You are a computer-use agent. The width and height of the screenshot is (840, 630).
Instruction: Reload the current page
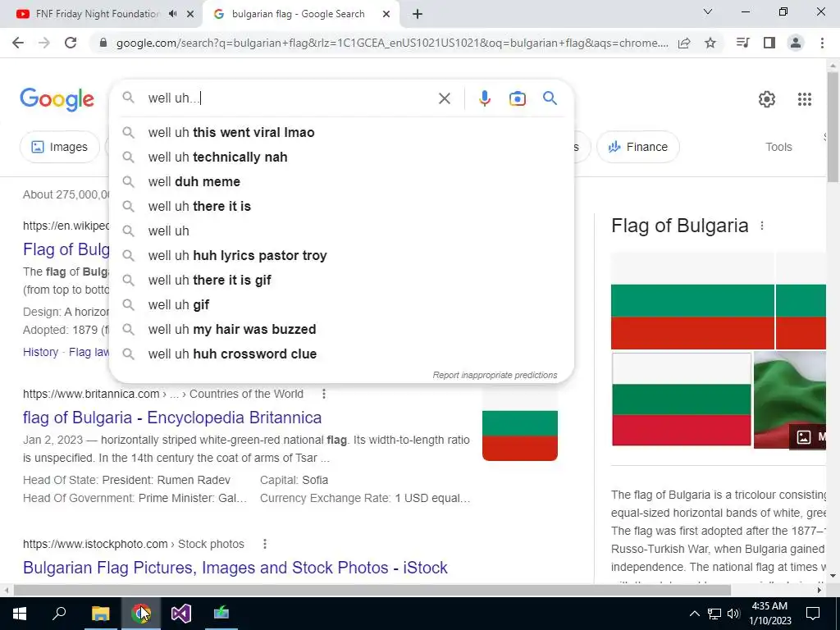point(71,43)
